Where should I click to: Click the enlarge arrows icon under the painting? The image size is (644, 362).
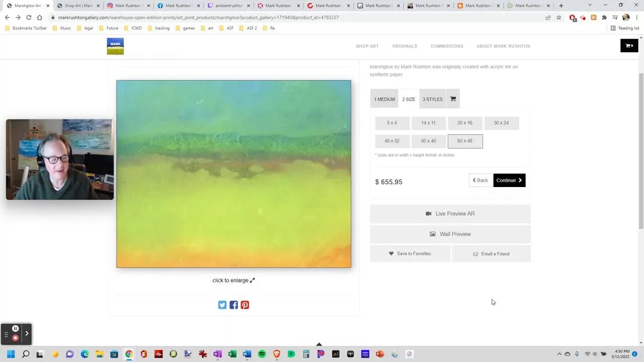(253, 281)
